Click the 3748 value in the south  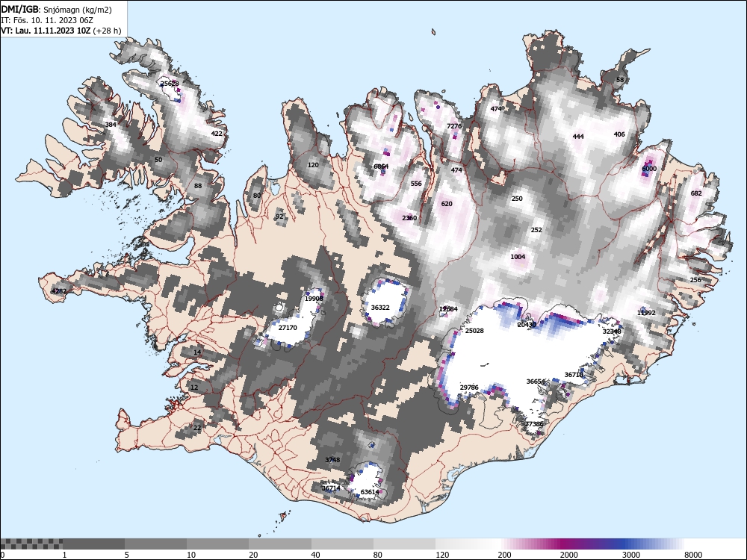[x=332, y=459]
